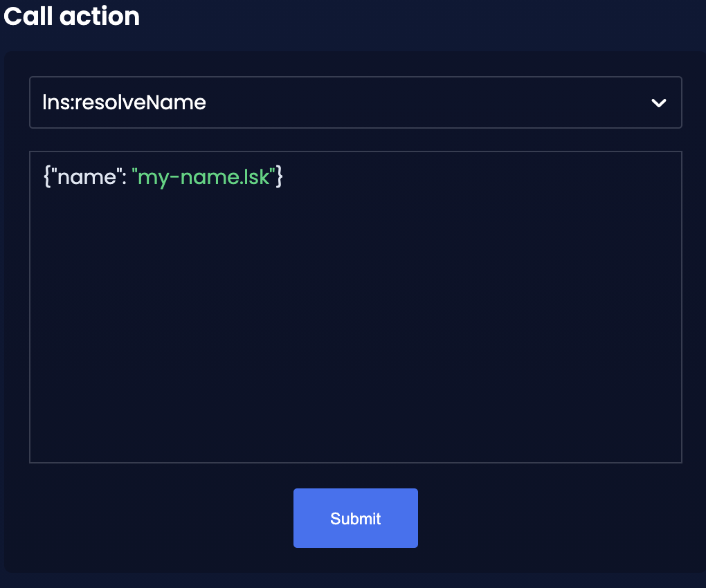Screen dimensions: 706x588
Task: Expand the action selector combo box
Action: pos(355,102)
